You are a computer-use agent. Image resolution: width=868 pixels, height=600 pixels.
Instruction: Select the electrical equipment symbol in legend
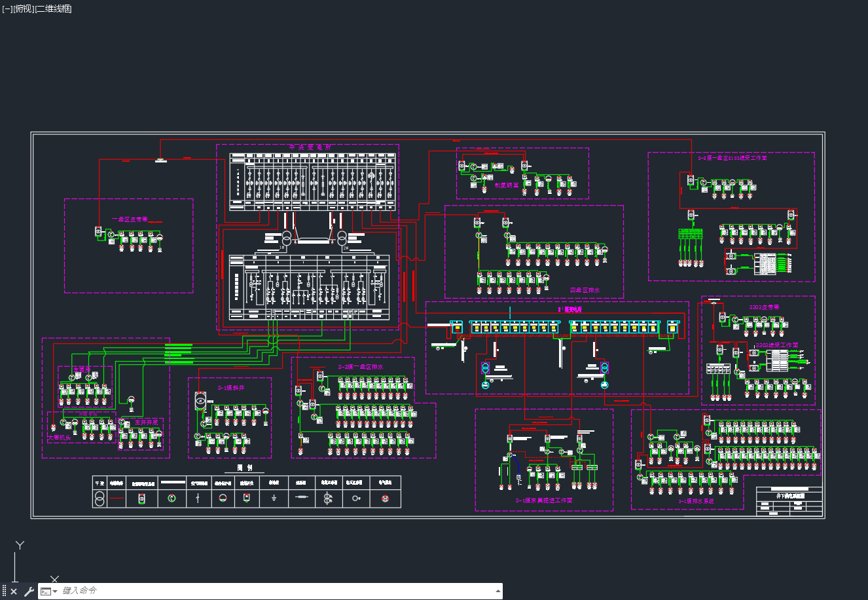pyautogui.click(x=386, y=498)
